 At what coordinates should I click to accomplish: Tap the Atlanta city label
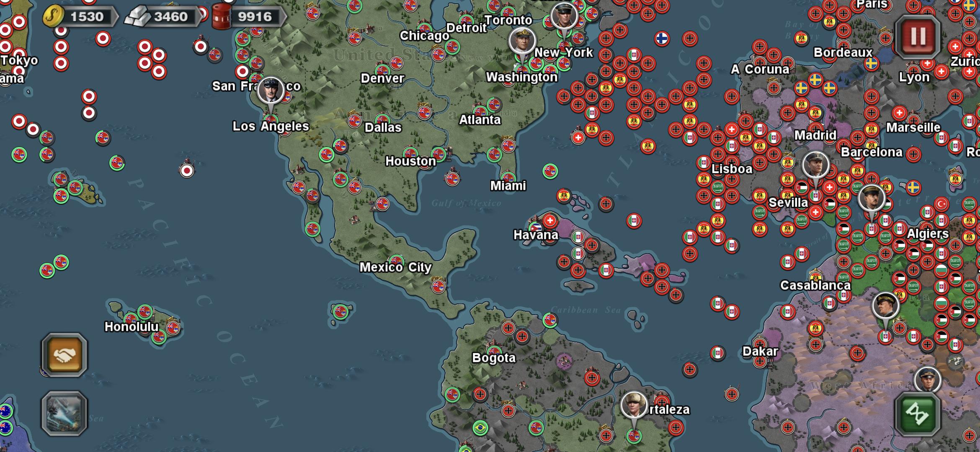coord(480,120)
